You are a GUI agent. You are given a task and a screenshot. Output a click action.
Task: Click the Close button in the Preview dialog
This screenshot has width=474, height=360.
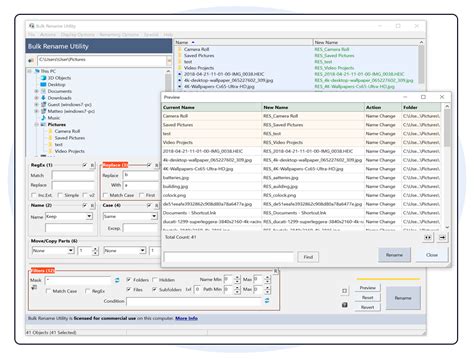point(432,255)
